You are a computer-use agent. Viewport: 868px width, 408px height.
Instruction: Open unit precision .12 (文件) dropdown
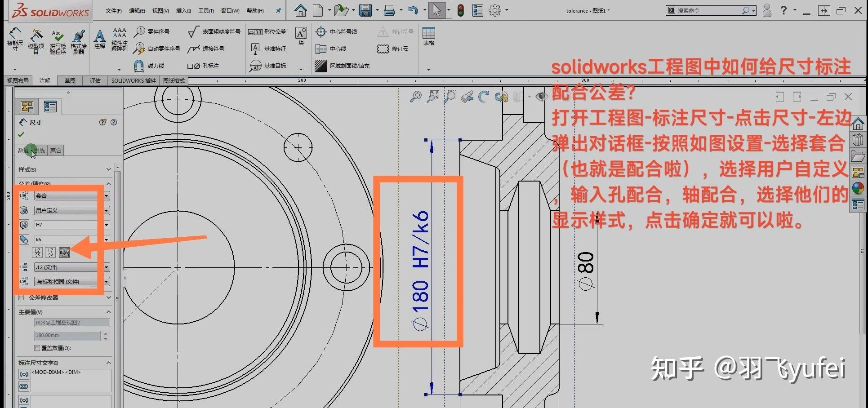click(x=72, y=267)
